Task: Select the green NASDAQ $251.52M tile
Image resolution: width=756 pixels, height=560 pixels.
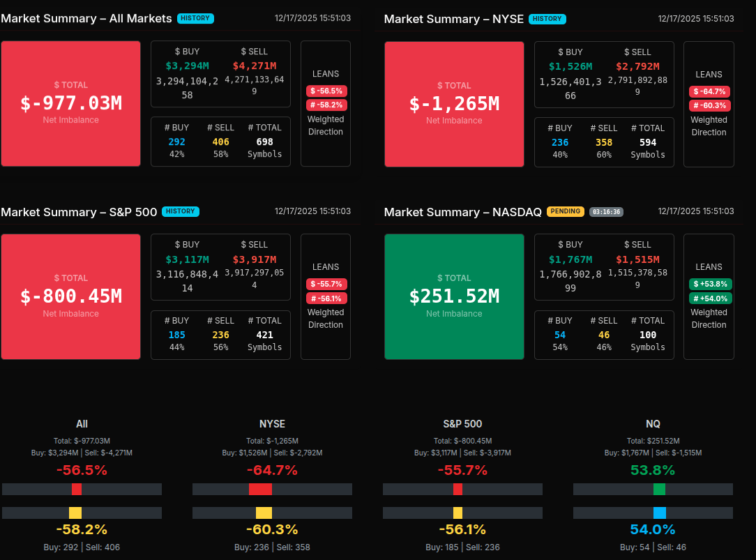Action: [x=454, y=296]
